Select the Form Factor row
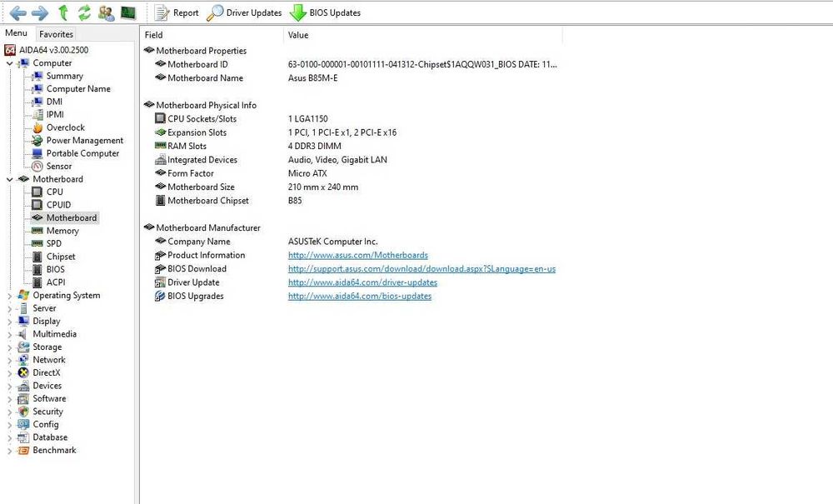The image size is (833, 504). (242, 173)
